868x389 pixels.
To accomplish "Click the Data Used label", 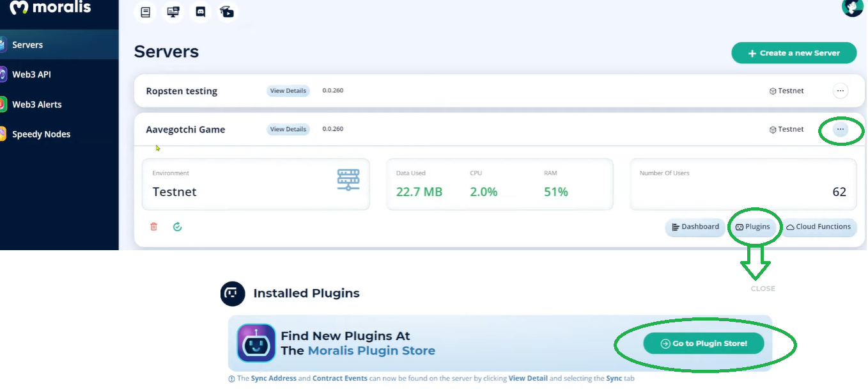I will [x=411, y=173].
